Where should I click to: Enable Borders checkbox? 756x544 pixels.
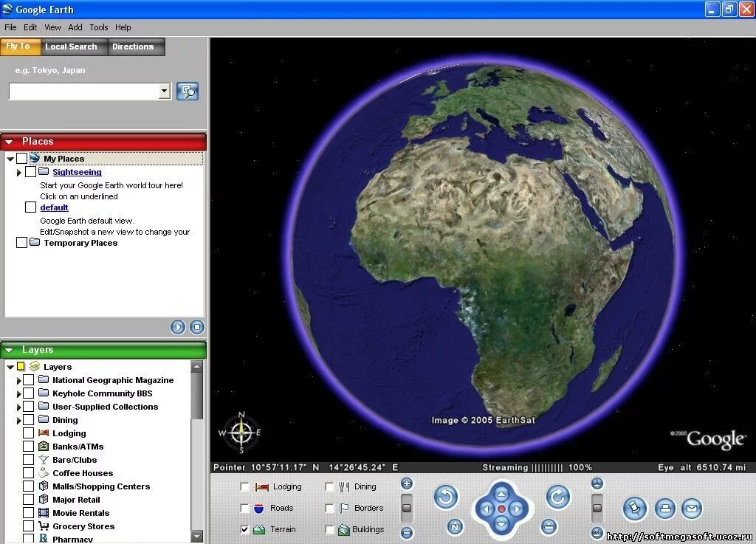click(x=329, y=508)
